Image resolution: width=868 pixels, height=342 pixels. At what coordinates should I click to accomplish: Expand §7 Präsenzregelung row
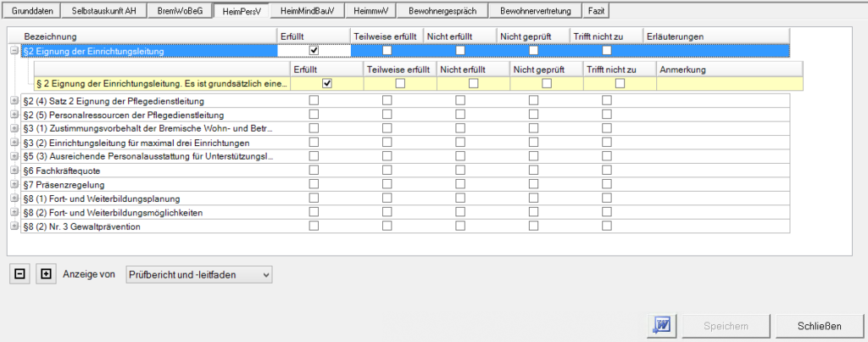coord(14,184)
